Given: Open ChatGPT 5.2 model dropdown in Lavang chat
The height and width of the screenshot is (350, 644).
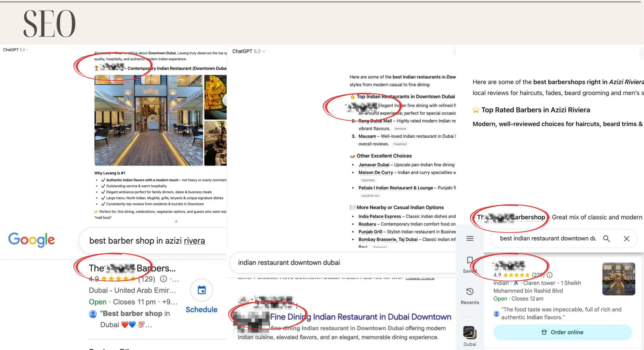Looking at the screenshot, I should [x=16, y=50].
